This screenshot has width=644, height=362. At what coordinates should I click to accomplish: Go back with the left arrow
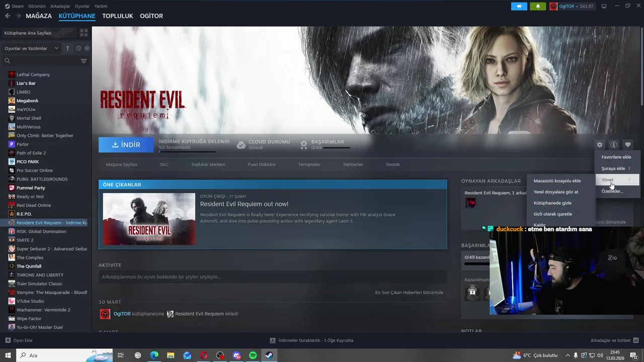(x=8, y=16)
